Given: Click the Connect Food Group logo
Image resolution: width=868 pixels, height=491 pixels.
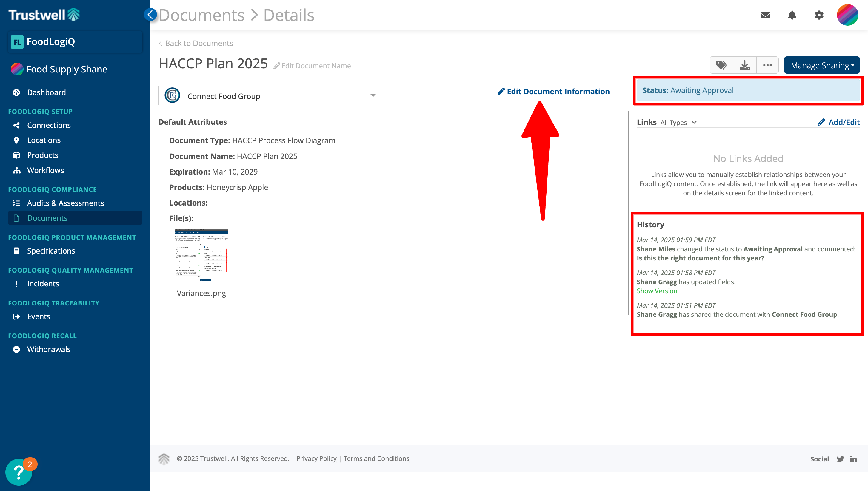Looking at the screenshot, I should [x=172, y=95].
